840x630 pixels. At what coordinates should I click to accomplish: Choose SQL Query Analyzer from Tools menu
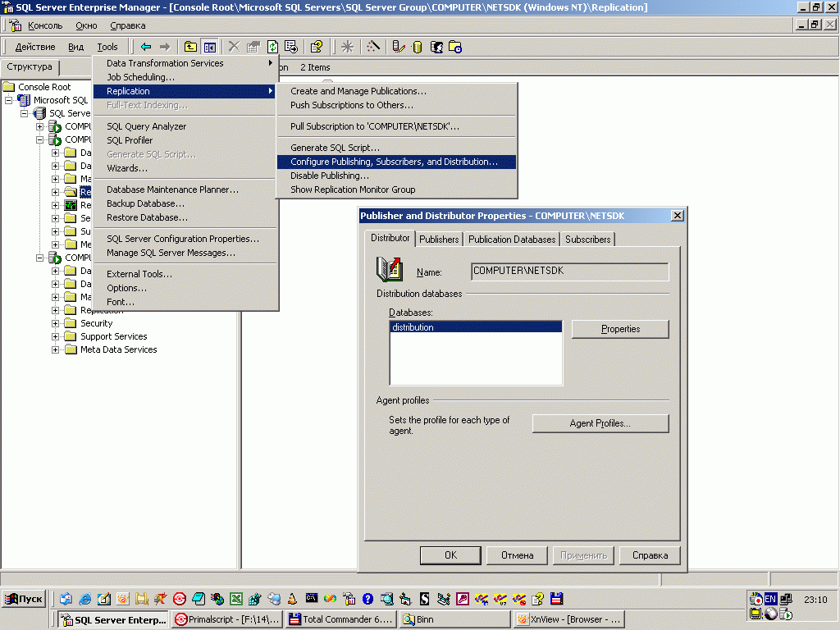click(185, 126)
